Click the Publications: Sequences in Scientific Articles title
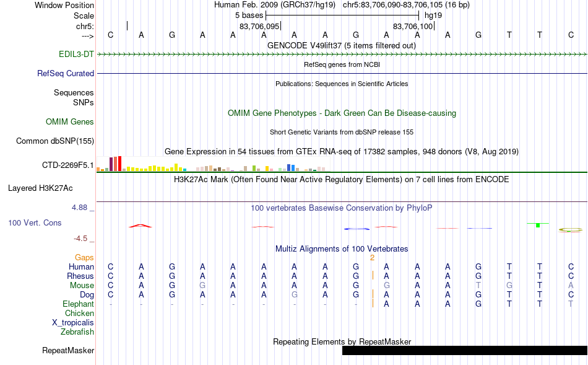Viewport: 588px width, 365px height. click(342, 84)
